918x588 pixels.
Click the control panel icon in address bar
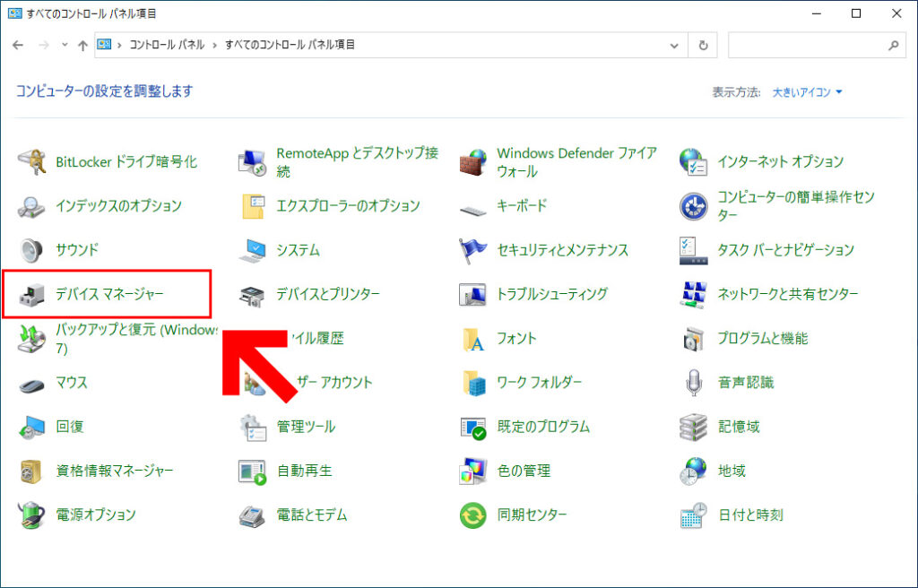click(x=104, y=45)
